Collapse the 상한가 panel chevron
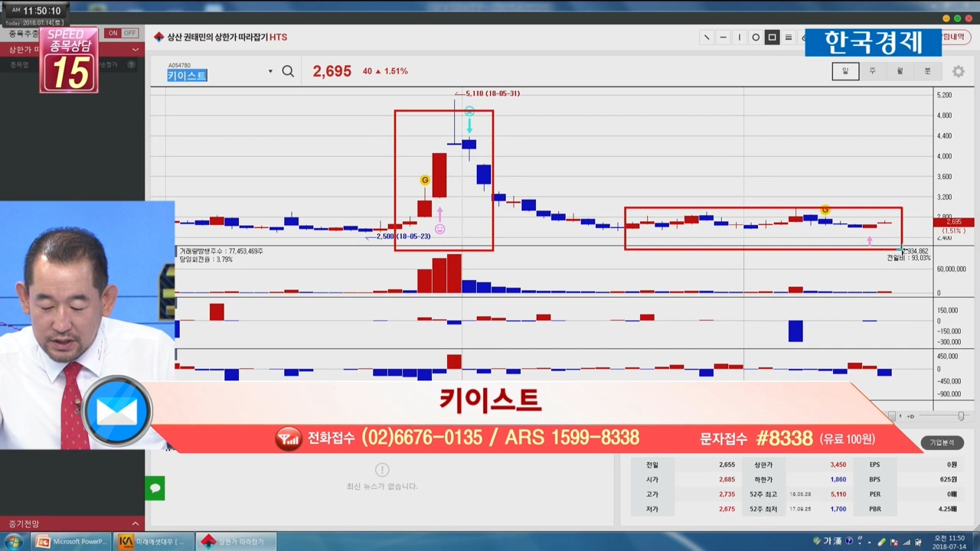This screenshot has height=551, width=980. tap(136, 50)
